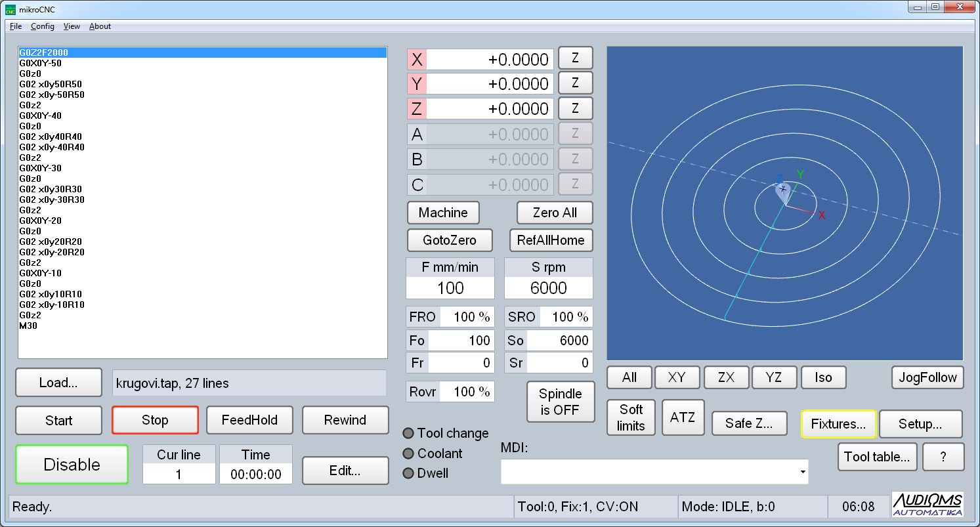The image size is (980, 527).
Task: Zero the X axis
Action: tap(575, 58)
